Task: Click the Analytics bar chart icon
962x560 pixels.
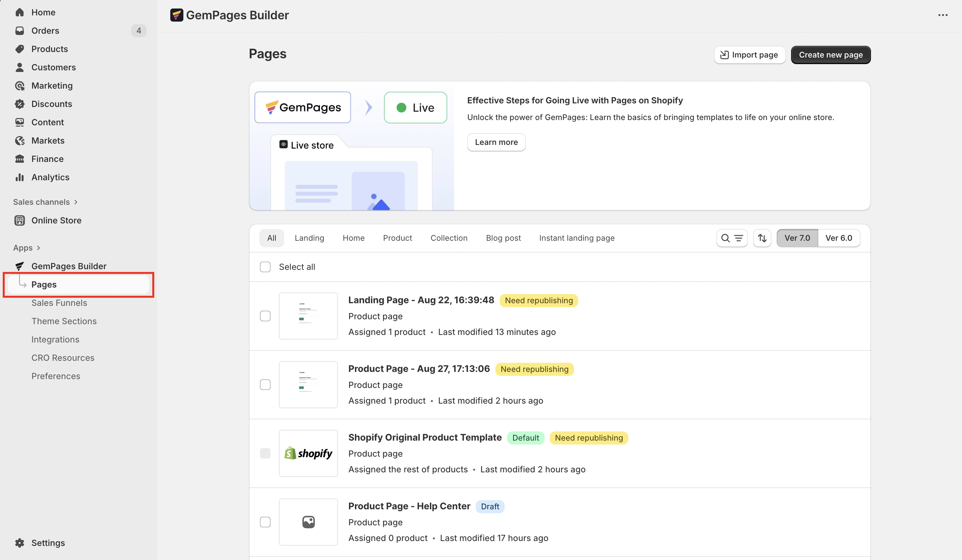Action: pyautogui.click(x=20, y=177)
